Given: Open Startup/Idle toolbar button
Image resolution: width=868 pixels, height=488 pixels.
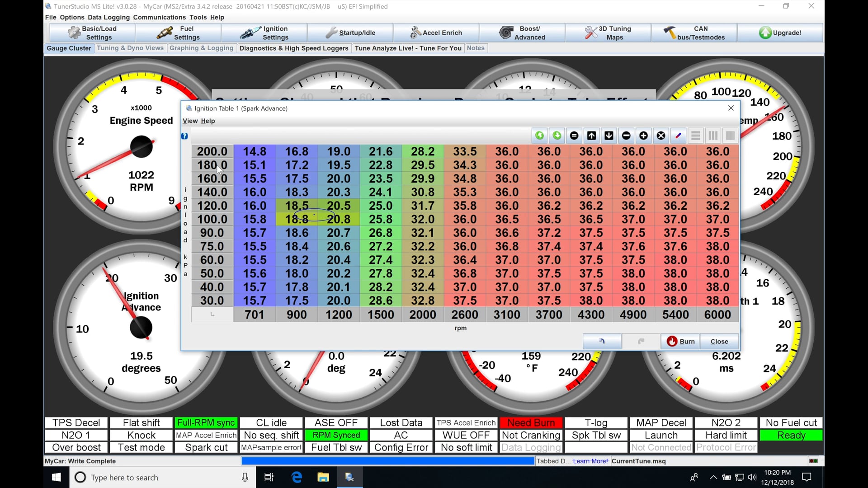Looking at the screenshot, I should pos(350,33).
